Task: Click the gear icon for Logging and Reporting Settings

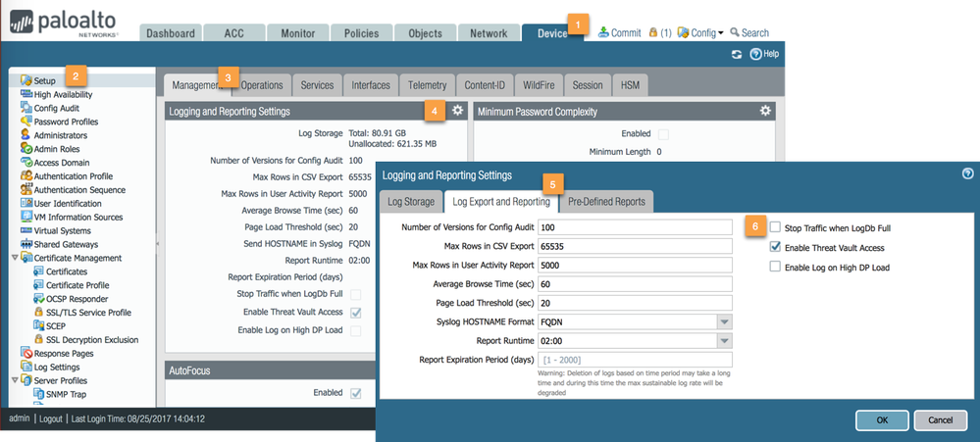Action: click(x=456, y=111)
